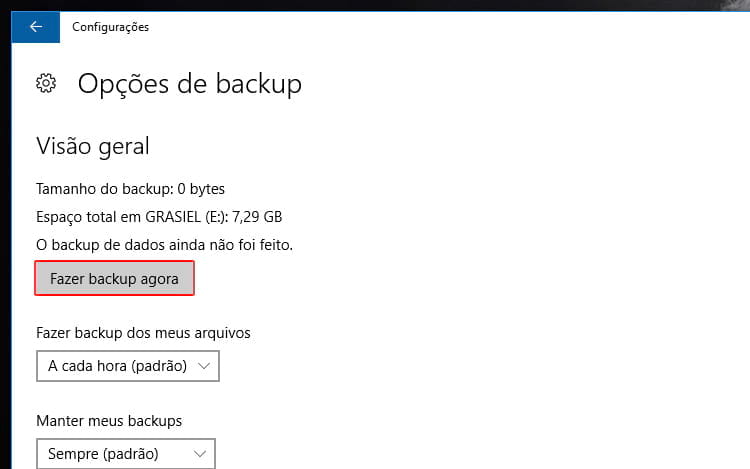Image resolution: width=750 pixels, height=469 pixels.
Task: Click the '7,29 GB' total space value
Action: (x=257, y=217)
